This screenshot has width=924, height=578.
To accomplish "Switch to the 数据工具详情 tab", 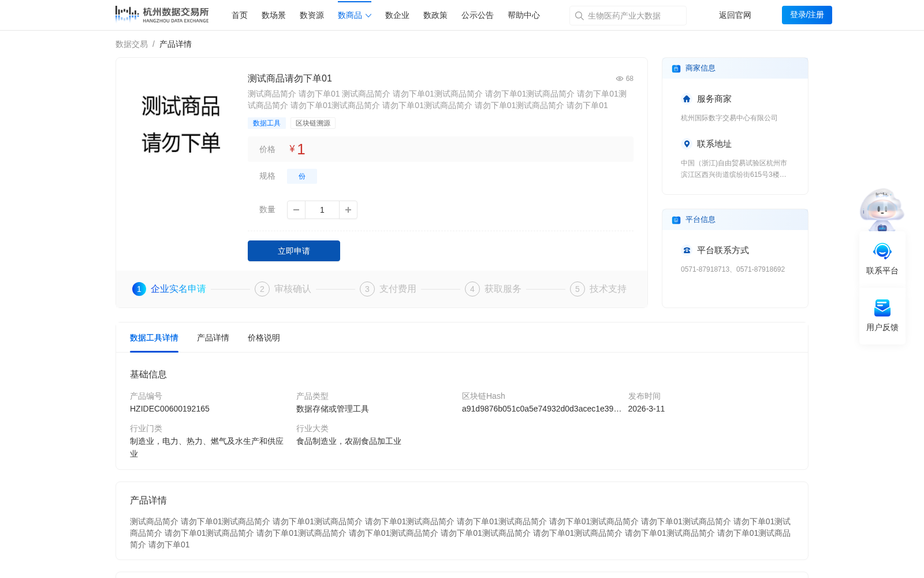I will click(154, 338).
